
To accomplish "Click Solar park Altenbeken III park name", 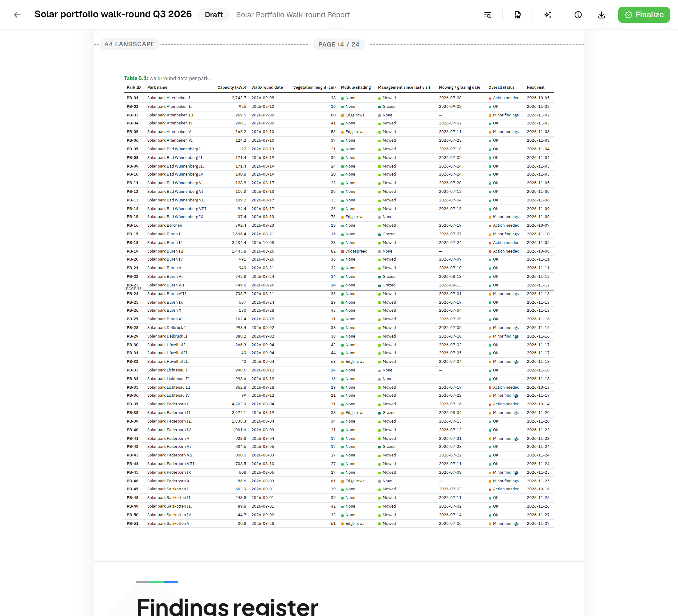I will [170, 115].
